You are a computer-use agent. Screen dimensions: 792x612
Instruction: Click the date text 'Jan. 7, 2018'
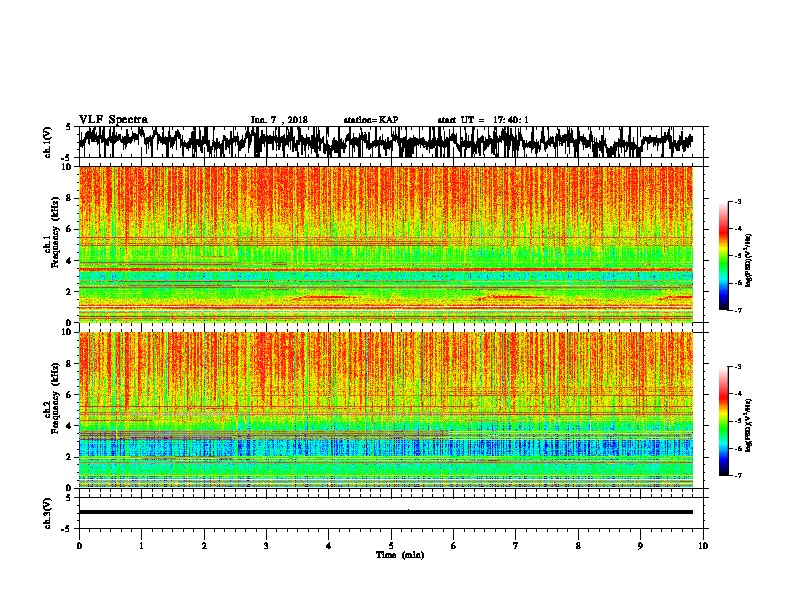(x=279, y=120)
